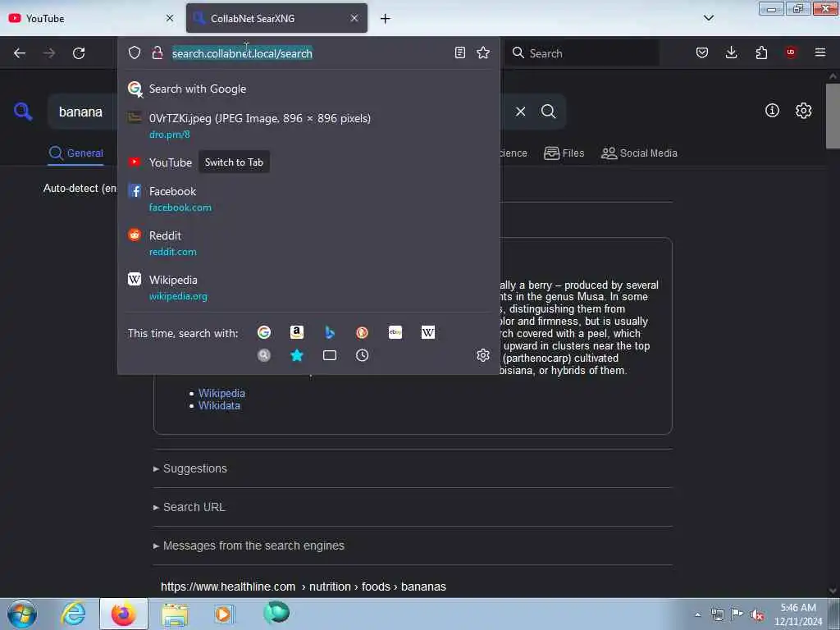The height and width of the screenshot is (630, 840).
Task: Choose Search with Google suggestion
Action: click(x=308, y=89)
